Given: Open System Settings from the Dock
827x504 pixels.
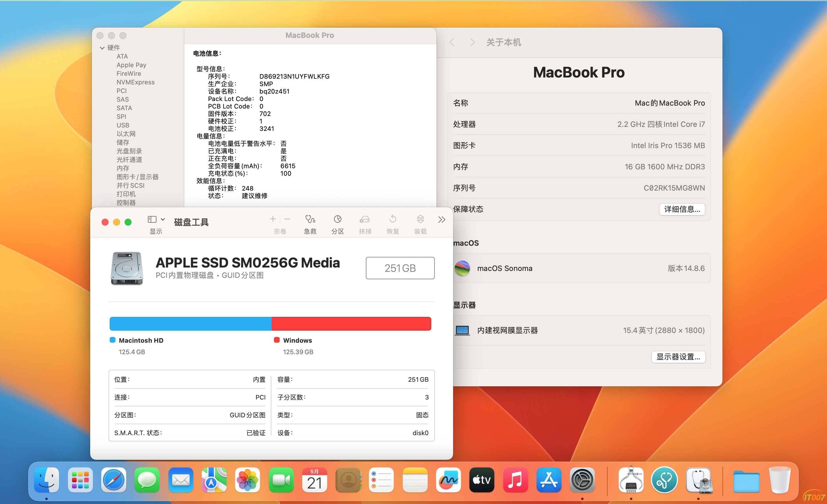Looking at the screenshot, I should tap(582, 480).
